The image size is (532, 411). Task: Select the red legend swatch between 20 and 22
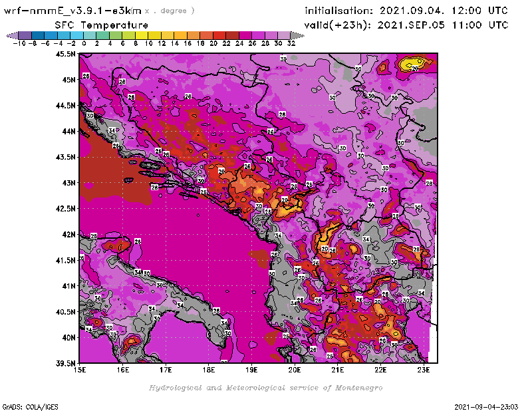[219, 35]
